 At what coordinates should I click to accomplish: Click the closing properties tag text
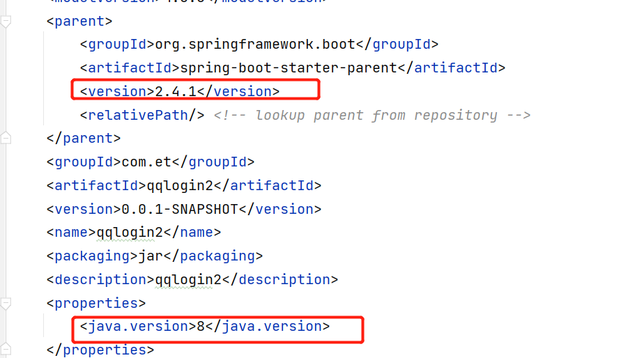100,350
